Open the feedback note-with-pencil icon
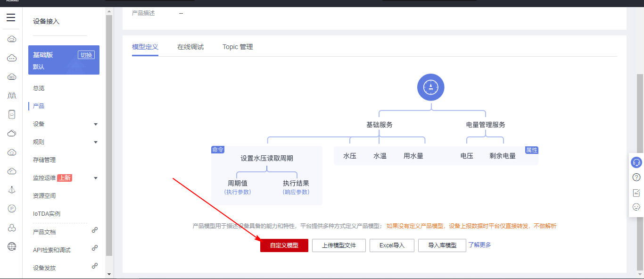 coord(636,193)
